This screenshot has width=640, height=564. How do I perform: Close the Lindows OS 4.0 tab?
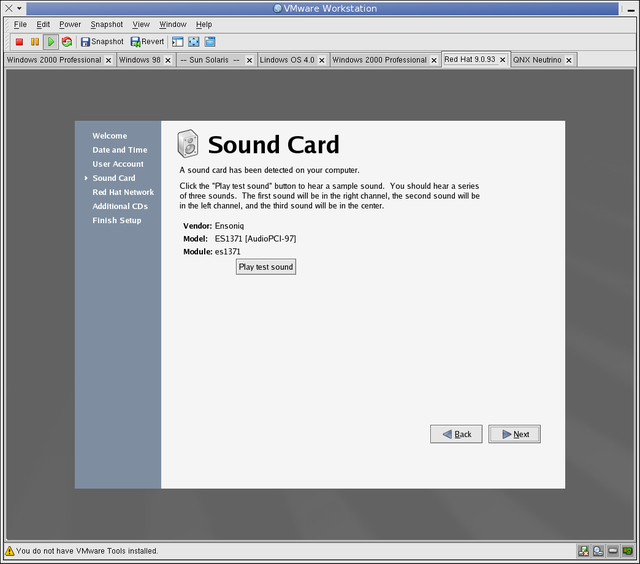pos(322,60)
